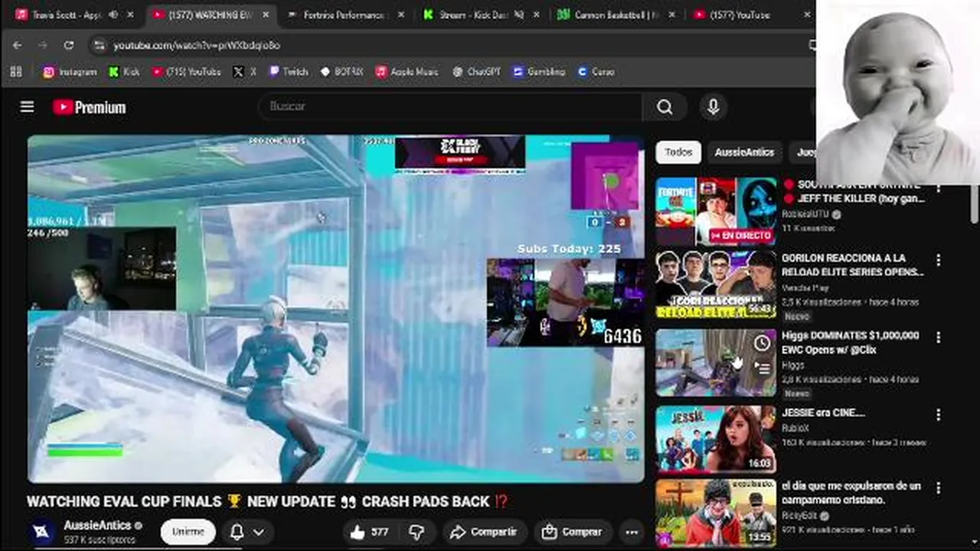Select the AussieAntics filter chip
980x551 pixels.
tap(744, 152)
